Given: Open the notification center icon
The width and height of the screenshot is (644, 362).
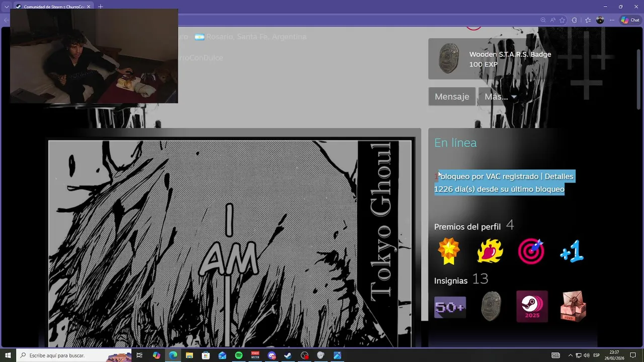Looking at the screenshot, I should point(633,355).
